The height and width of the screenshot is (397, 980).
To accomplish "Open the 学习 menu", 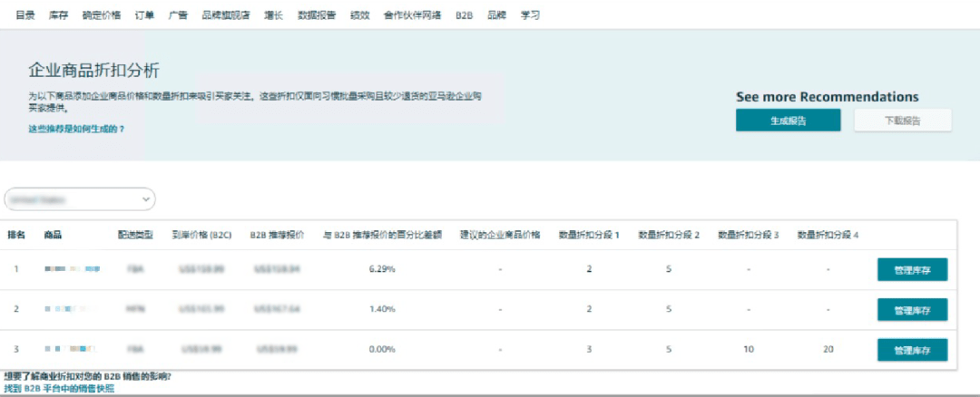I will click(x=530, y=15).
